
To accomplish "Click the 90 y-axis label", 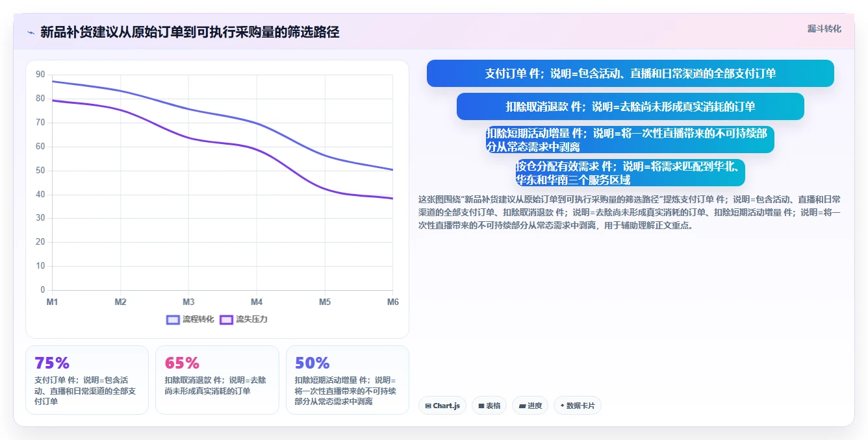I will [40, 75].
